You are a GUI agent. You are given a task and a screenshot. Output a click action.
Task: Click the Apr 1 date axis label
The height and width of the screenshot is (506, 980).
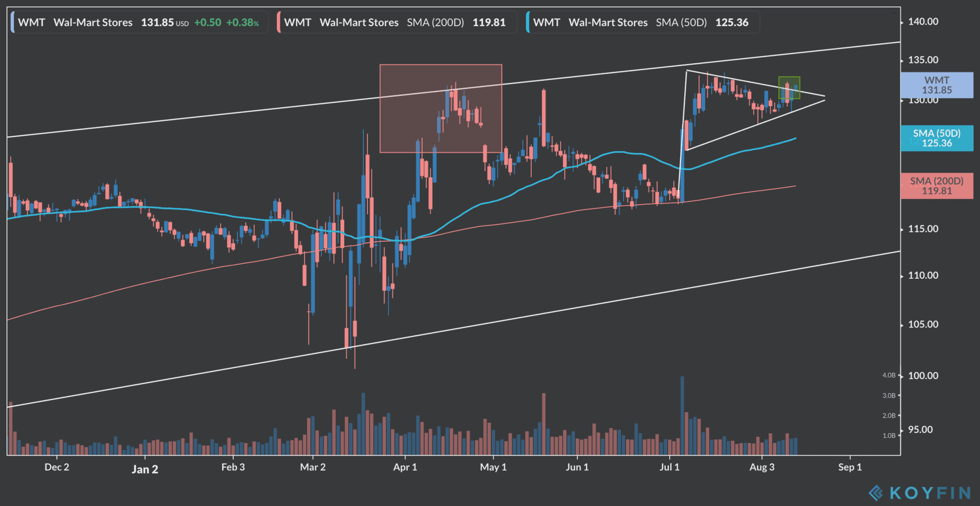tap(405, 467)
